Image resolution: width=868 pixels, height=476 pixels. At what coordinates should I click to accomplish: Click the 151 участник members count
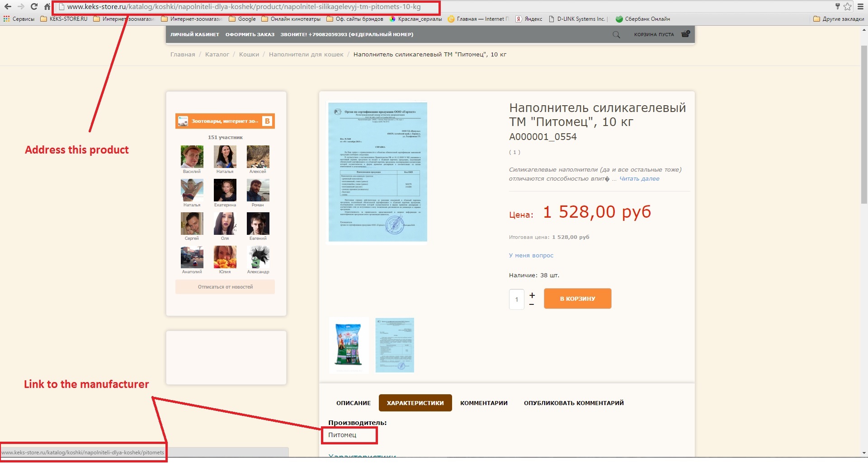click(225, 137)
